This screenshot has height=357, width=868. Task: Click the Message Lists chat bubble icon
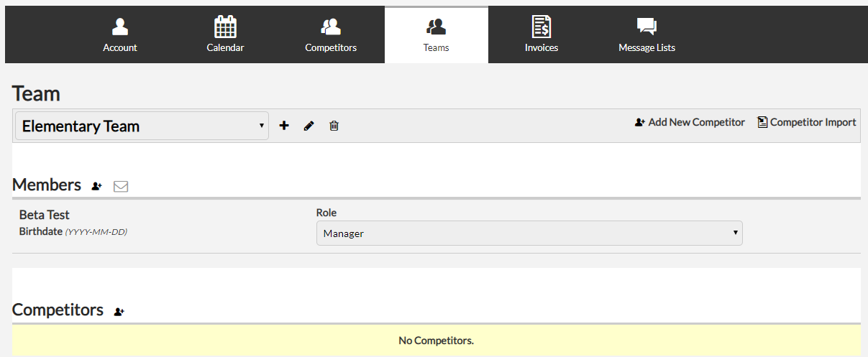point(647,27)
